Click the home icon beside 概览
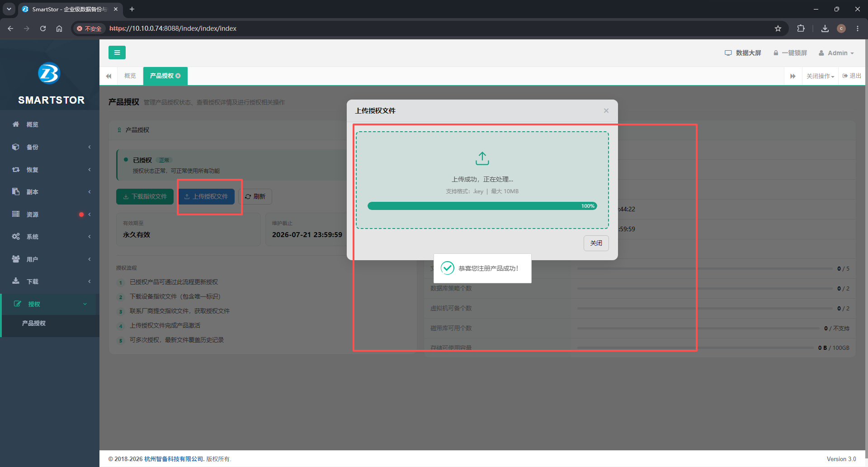The width and height of the screenshot is (868, 467). tap(16, 124)
